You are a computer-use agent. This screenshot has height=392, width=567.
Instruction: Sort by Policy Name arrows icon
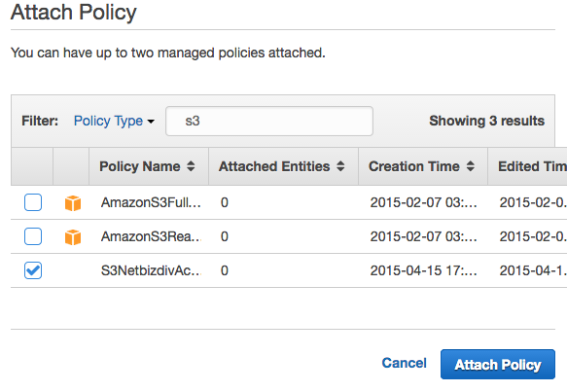(x=191, y=166)
